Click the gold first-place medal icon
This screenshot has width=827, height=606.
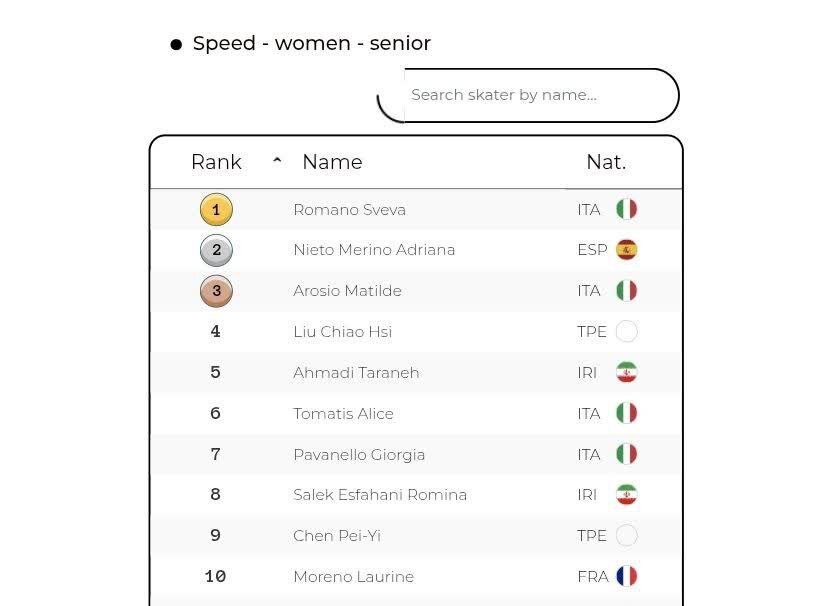click(x=216, y=210)
